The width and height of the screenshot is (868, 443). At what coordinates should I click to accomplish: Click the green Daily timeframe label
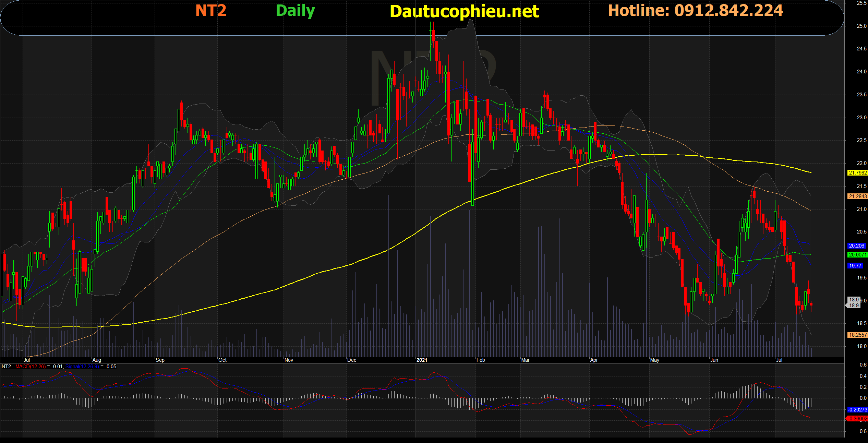click(295, 11)
